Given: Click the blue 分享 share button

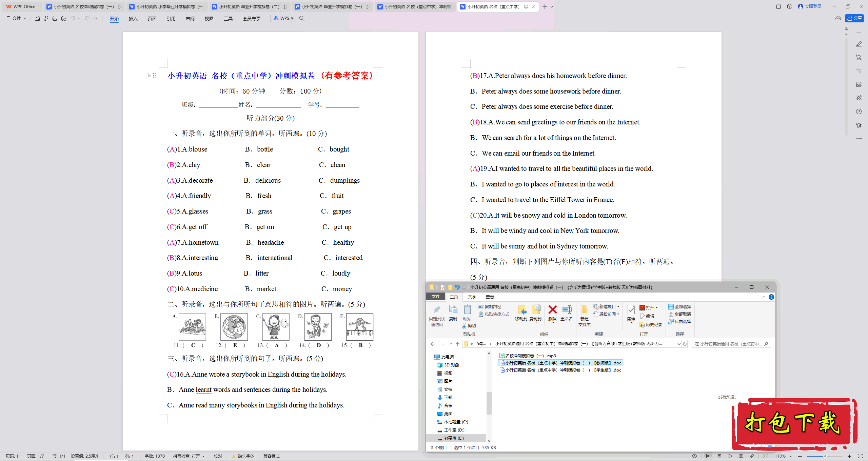Looking at the screenshot, I should pyautogui.click(x=854, y=18).
